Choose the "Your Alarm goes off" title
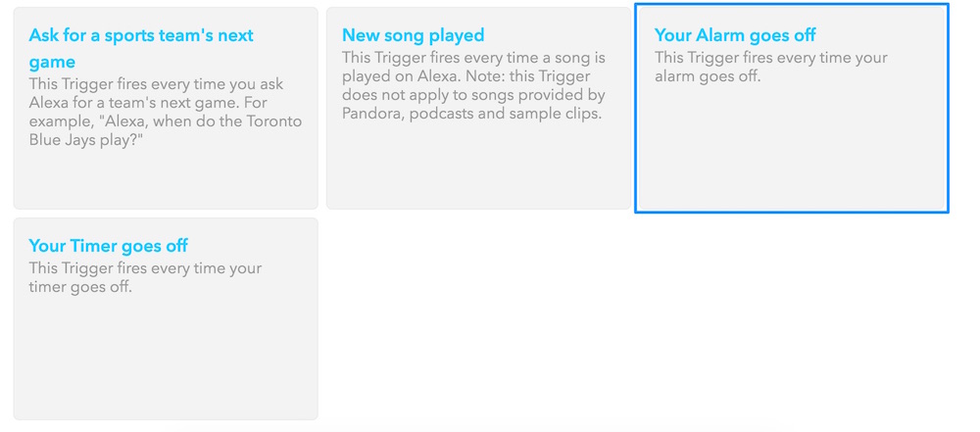The width and height of the screenshot is (980, 432). [x=735, y=35]
